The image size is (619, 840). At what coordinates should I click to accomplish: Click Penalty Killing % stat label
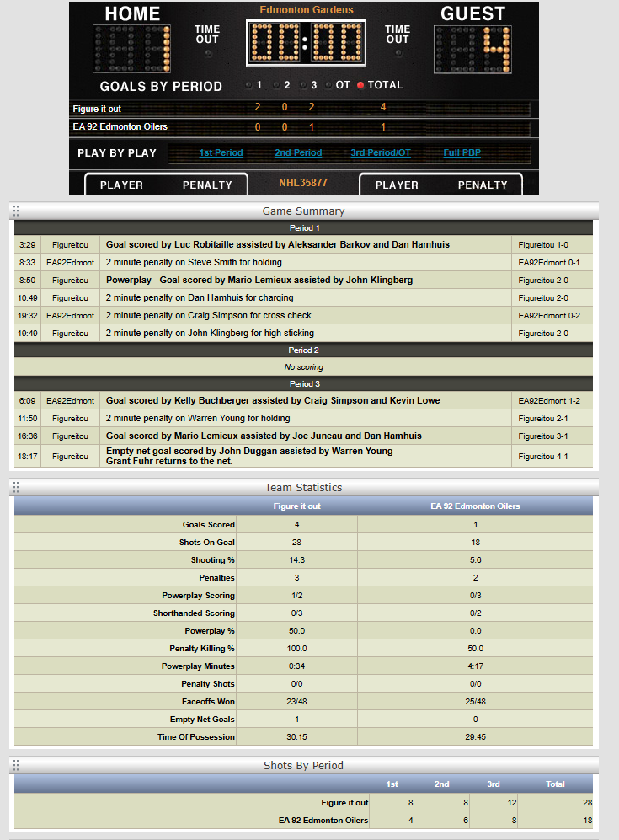(x=202, y=649)
